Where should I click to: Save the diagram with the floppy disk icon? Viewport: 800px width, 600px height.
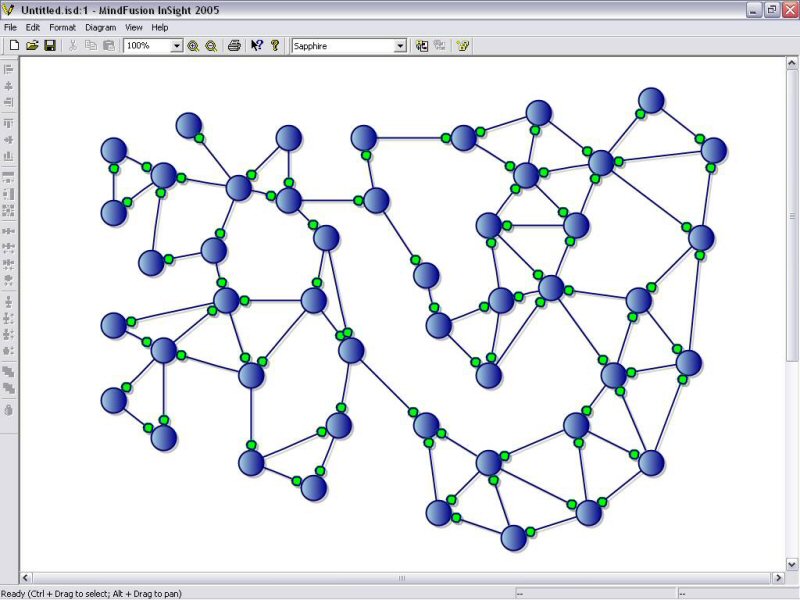pos(49,46)
